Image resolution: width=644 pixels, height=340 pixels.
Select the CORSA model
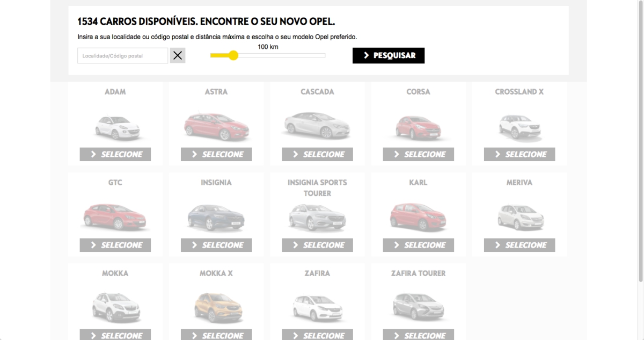(x=418, y=154)
